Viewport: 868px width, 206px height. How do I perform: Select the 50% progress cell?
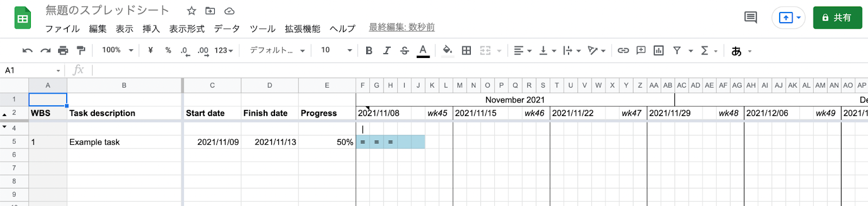pyautogui.click(x=327, y=142)
